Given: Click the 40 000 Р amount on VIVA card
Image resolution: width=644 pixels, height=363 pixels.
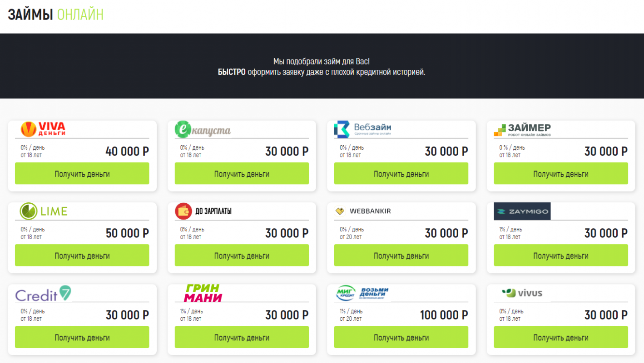Looking at the screenshot, I should (x=127, y=151).
